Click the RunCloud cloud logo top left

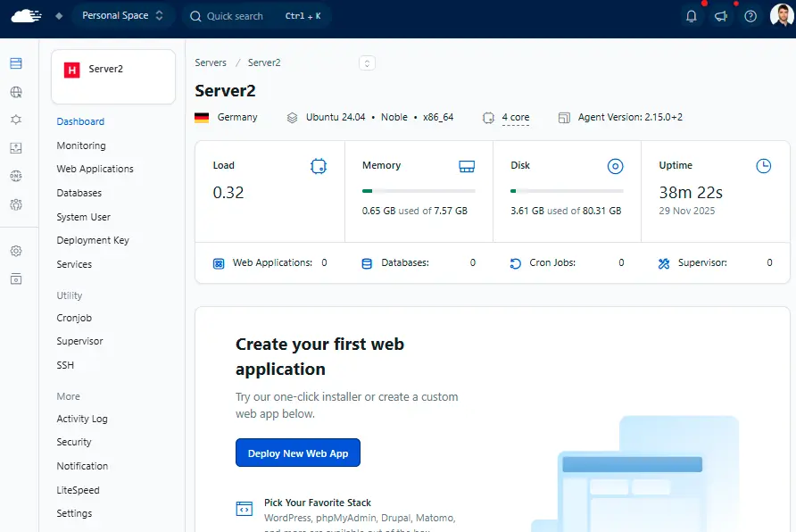pyautogui.click(x=25, y=15)
